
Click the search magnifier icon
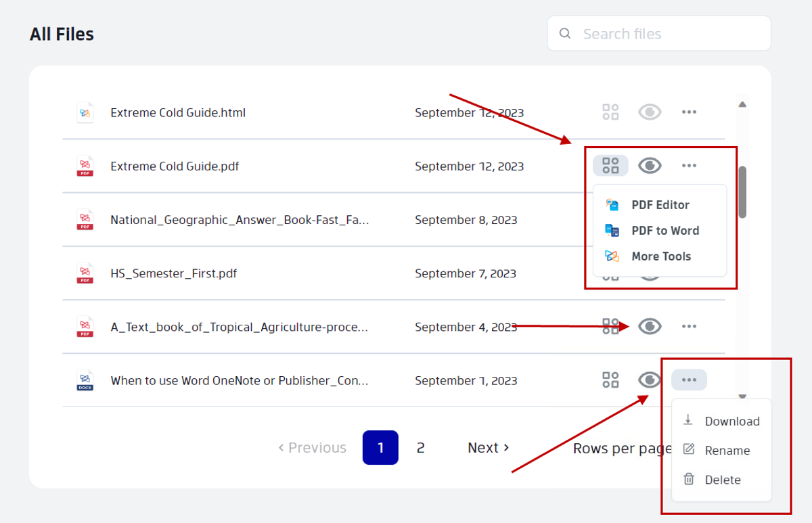564,32
